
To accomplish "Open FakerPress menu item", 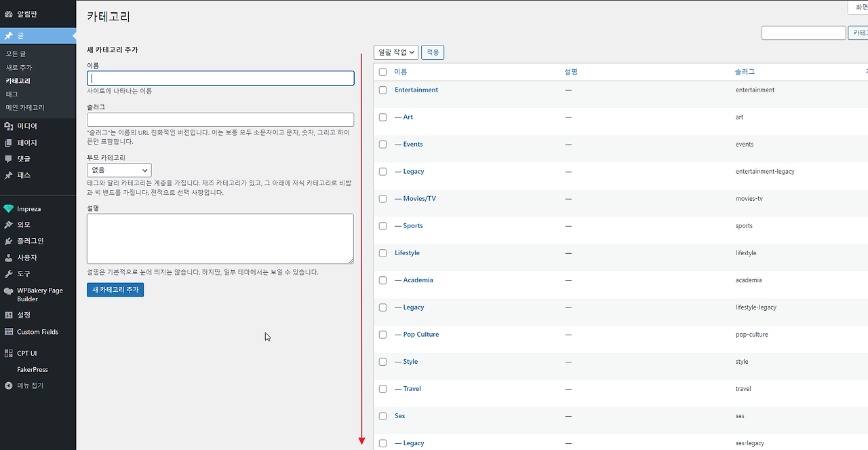I will (x=33, y=369).
